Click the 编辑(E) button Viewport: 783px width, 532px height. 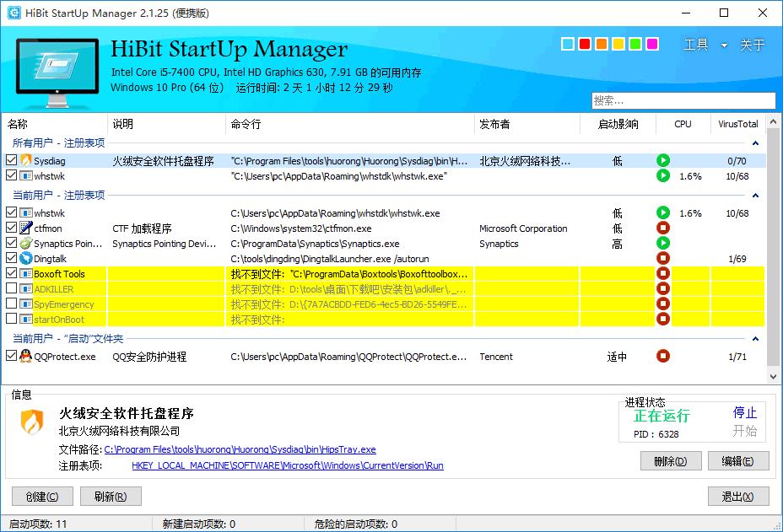click(738, 461)
